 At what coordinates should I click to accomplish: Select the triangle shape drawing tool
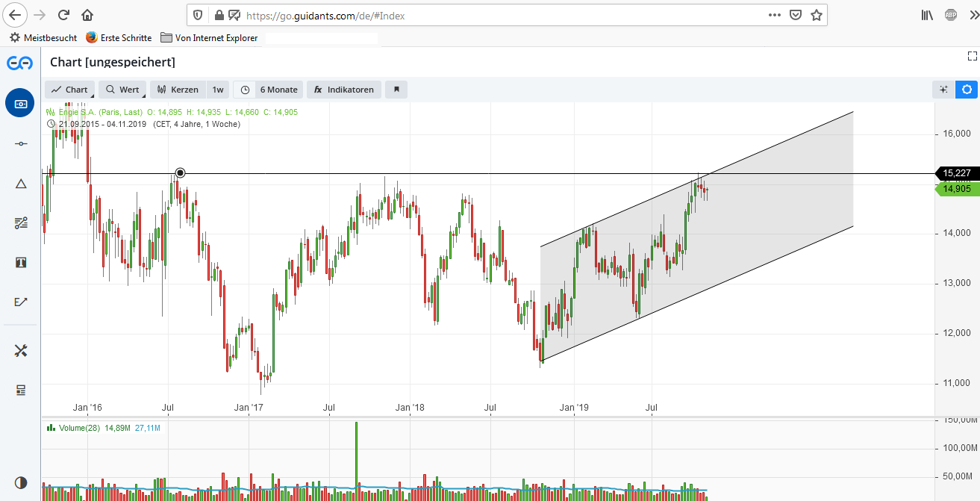[x=20, y=184]
